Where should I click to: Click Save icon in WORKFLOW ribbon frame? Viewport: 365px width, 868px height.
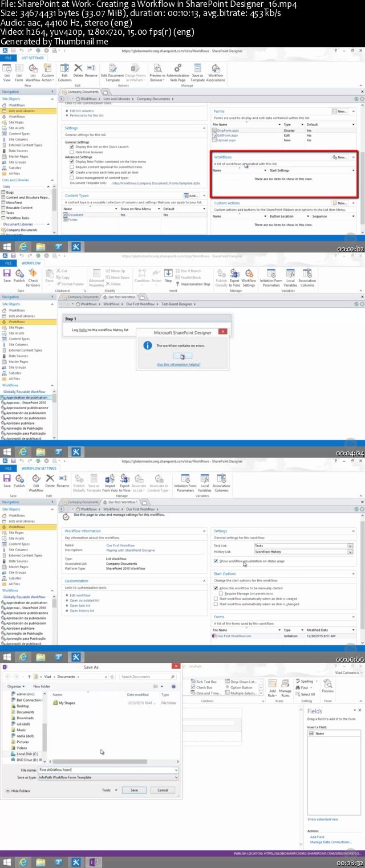click(7, 276)
